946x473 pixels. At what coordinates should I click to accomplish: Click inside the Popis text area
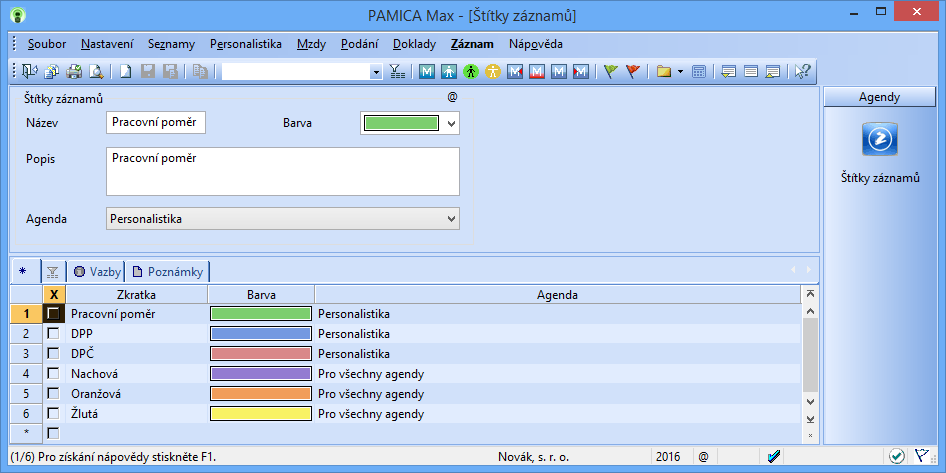pos(282,171)
